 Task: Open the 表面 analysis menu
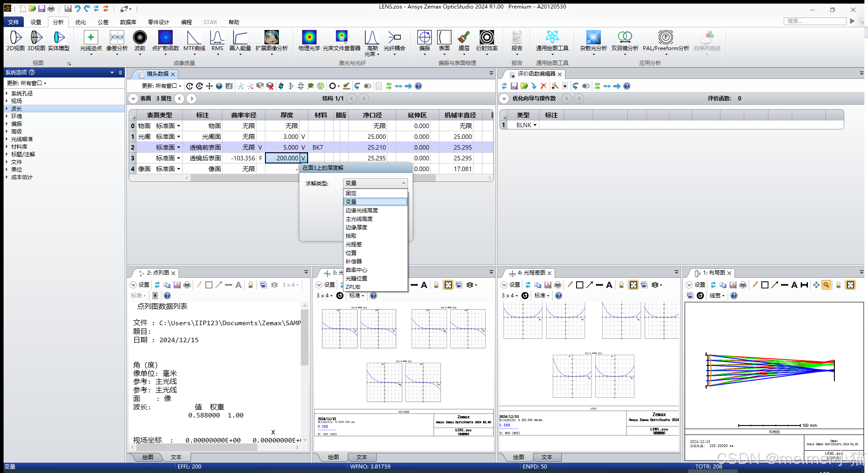coord(444,43)
